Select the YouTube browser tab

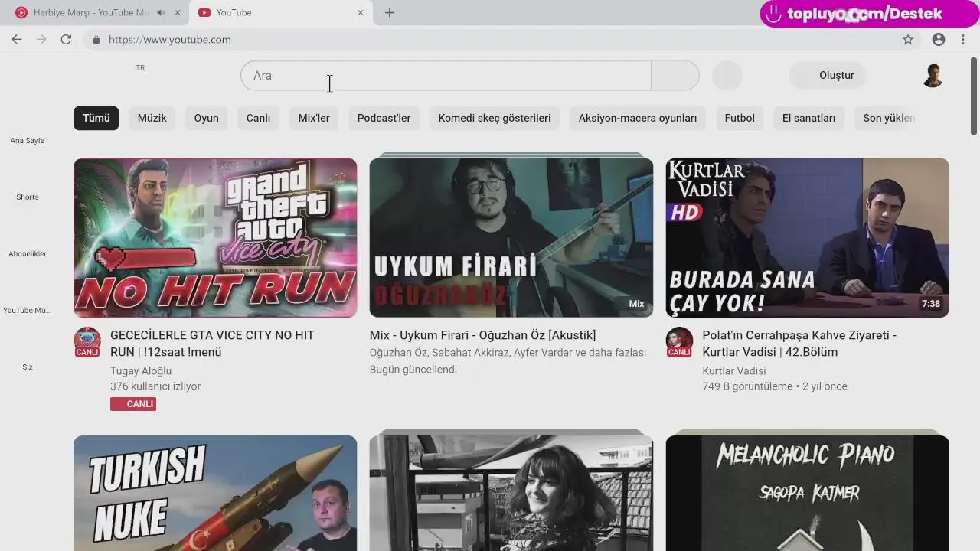[279, 12]
